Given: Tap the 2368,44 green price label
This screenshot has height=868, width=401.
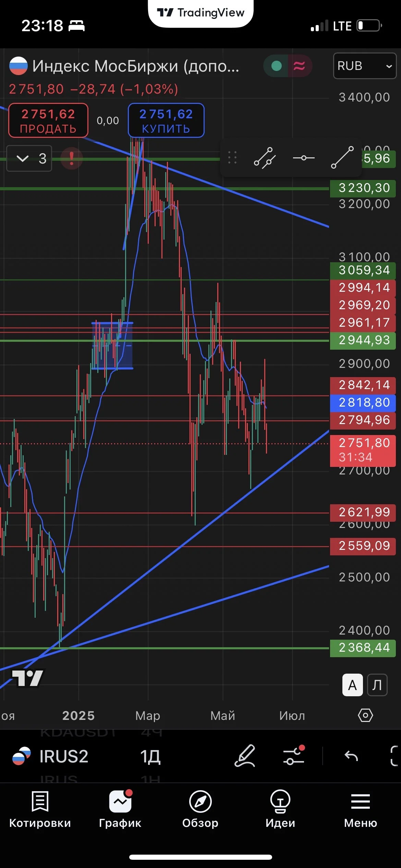Looking at the screenshot, I should [363, 648].
